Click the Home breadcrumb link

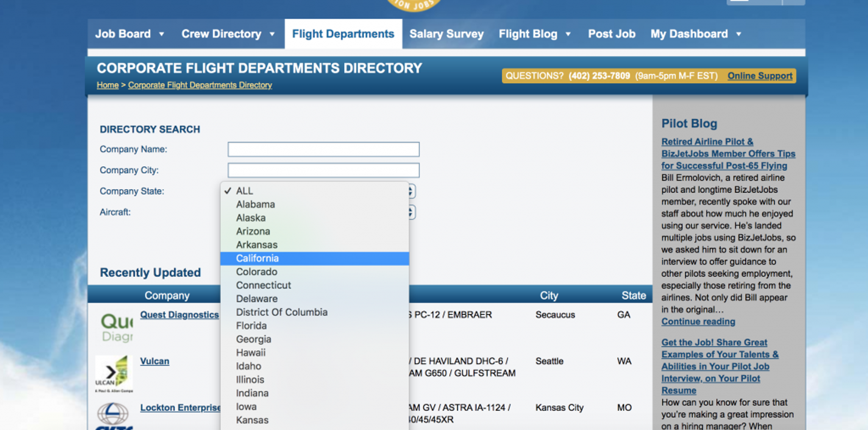[108, 85]
